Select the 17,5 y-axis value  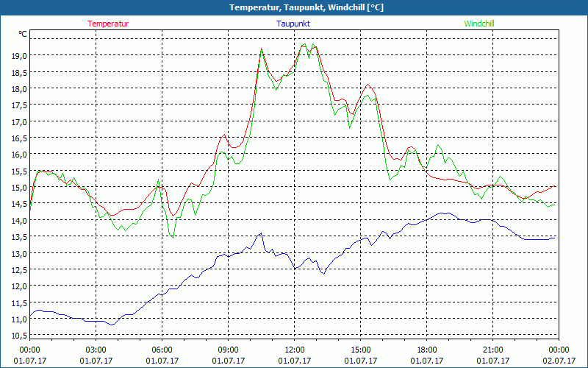coord(20,105)
